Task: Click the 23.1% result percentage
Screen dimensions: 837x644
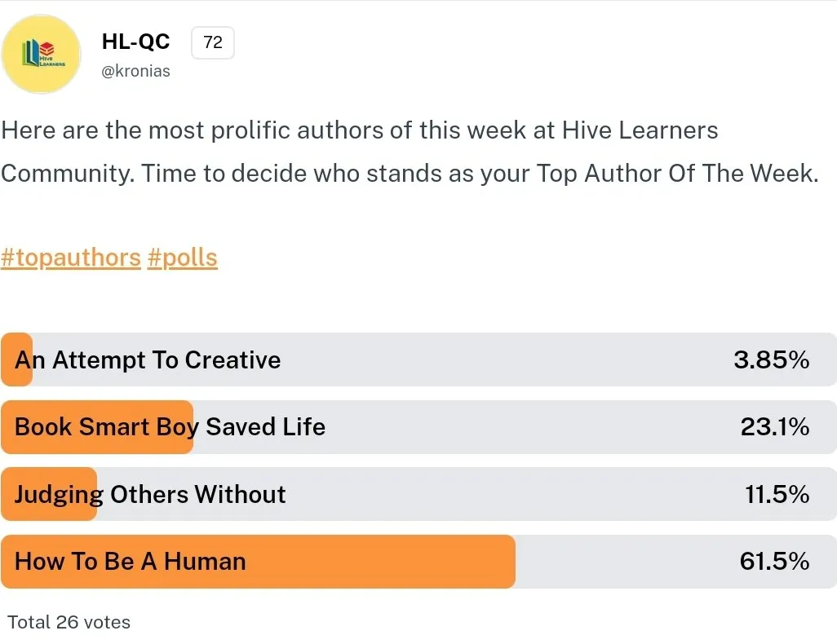Action: click(x=774, y=427)
